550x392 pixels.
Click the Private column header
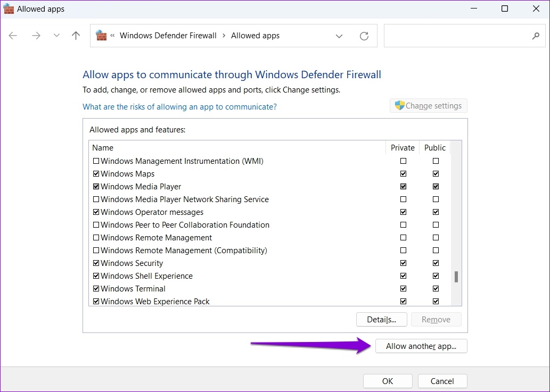coord(403,147)
